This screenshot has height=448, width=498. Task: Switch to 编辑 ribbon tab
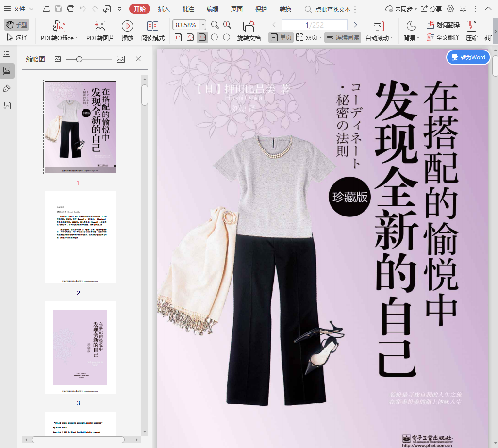(x=213, y=9)
